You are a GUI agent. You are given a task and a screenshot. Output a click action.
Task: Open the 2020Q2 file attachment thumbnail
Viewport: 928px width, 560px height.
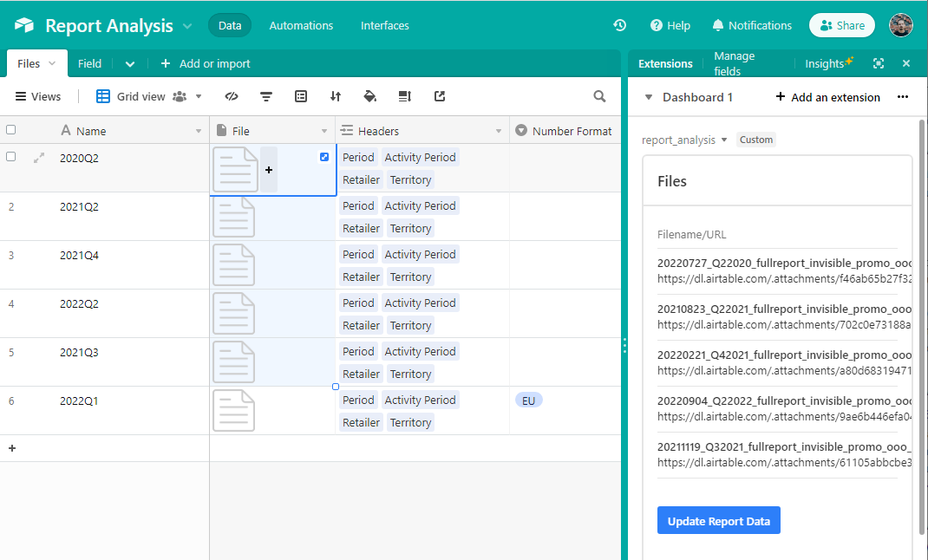pyautogui.click(x=235, y=170)
